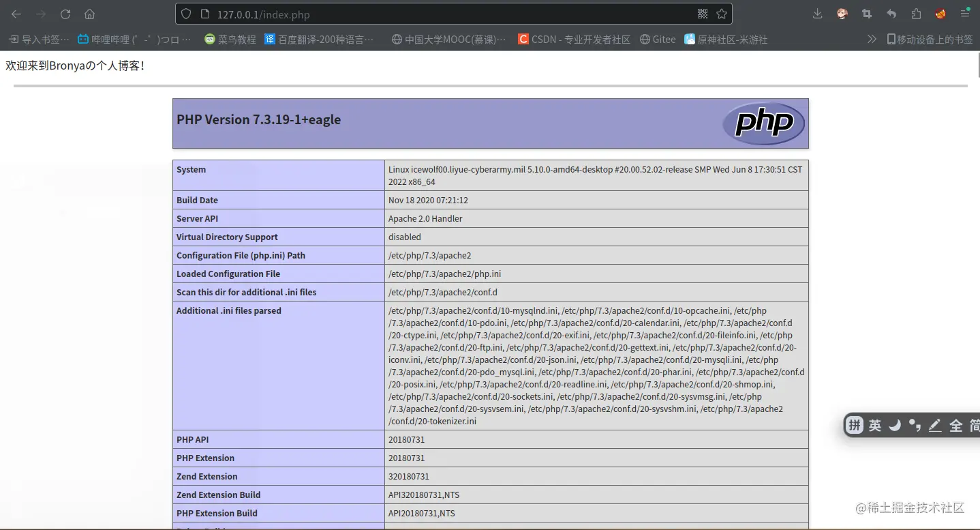Image resolution: width=980 pixels, height=530 pixels.
Task: Click the Additional .ini files parsed label
Action: (x=229, y=311)
